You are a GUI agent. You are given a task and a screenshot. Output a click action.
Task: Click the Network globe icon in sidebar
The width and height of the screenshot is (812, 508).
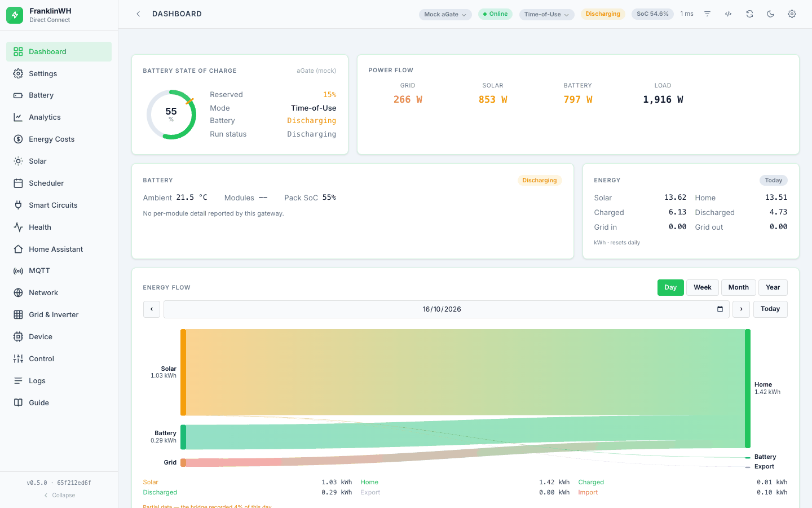(18, 293)
